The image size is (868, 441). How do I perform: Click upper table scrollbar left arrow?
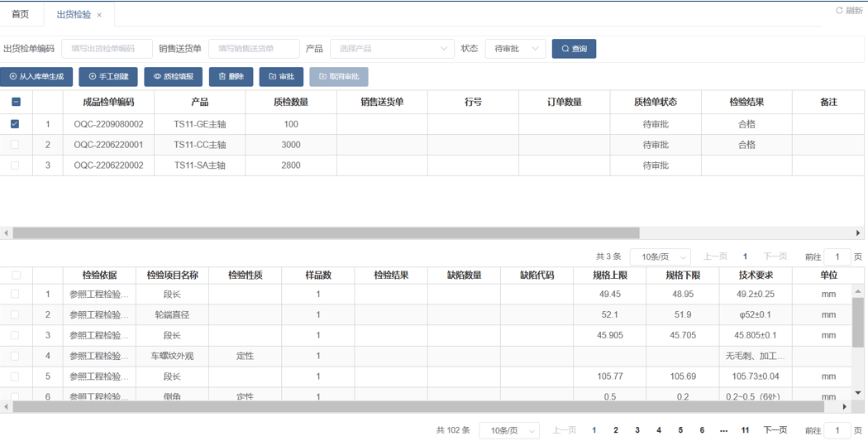pos(6,233)
